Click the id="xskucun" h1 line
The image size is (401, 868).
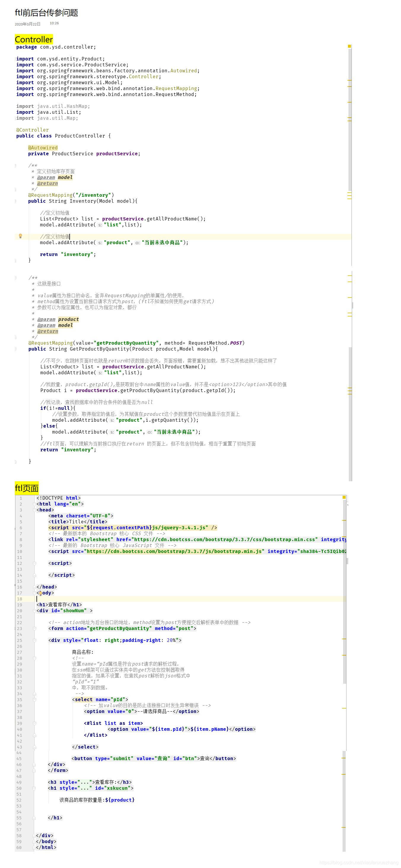pyautogui.click(x=91, y=789)
